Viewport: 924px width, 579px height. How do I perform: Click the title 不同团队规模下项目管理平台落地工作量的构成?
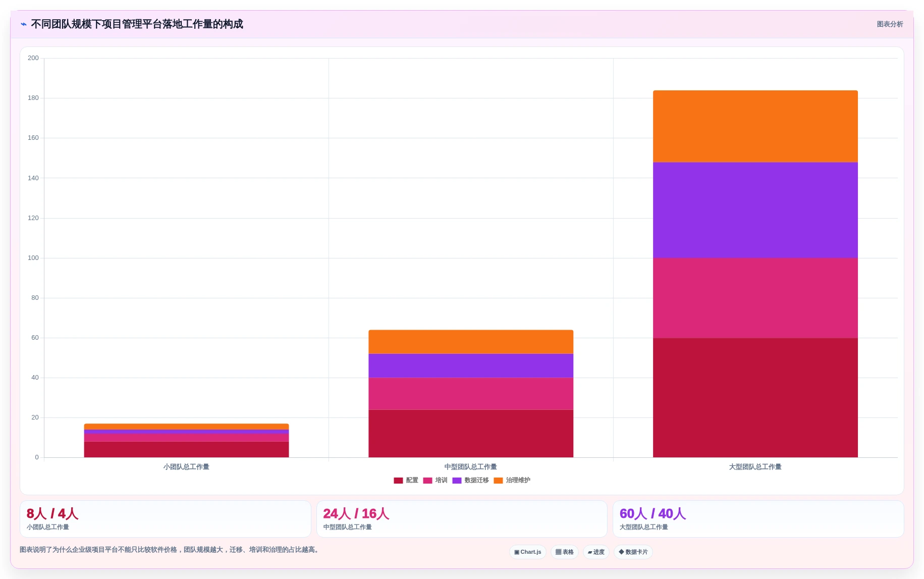[137, 24]
